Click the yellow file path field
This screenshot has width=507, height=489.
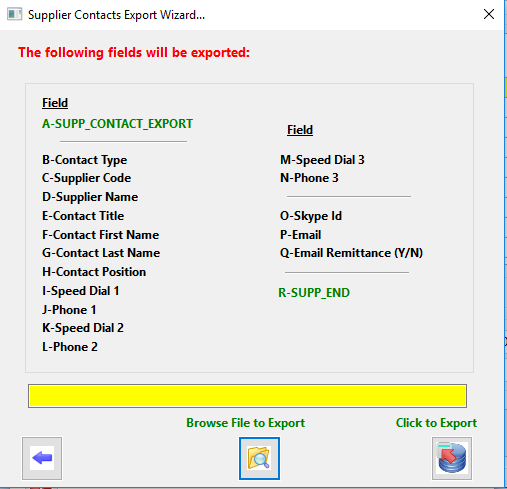[247, 396]
